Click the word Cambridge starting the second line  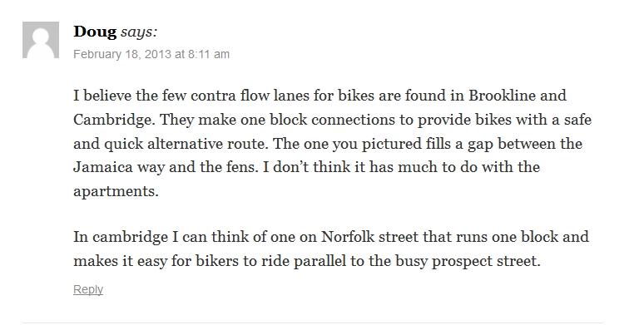click(114, 120)
